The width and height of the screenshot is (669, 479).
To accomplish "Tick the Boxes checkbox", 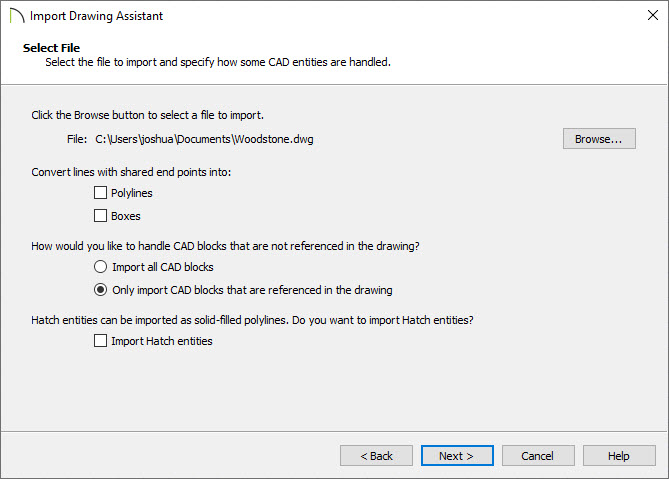I will [x=100, y=215].
